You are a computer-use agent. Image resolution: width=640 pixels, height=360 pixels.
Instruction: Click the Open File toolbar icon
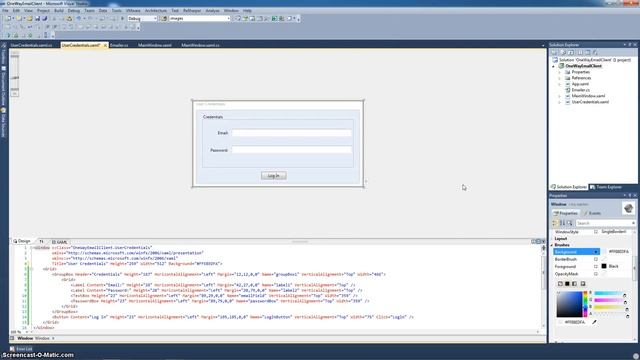pos(29,18)
